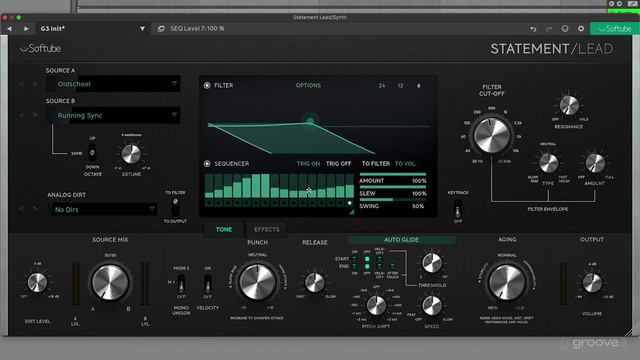This screenshot has height=360, width=640.
Task: Click the Source Mix A/B knob
Action: (110, 282)
